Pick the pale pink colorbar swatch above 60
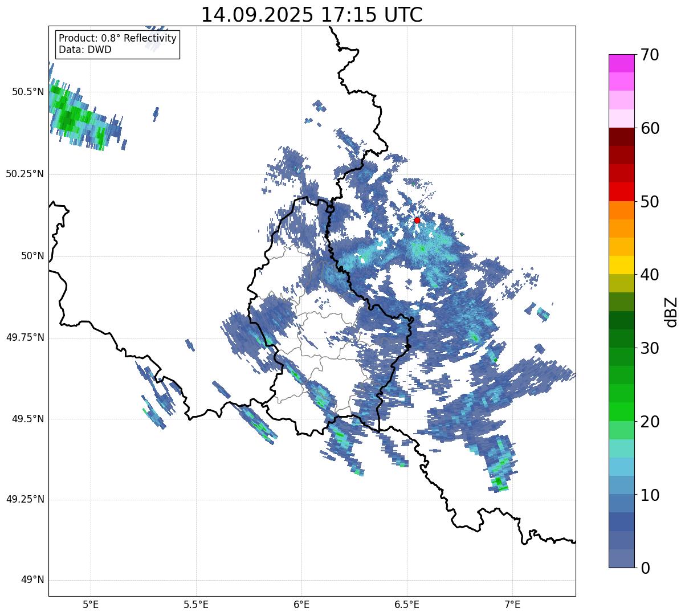 point(621,119)
